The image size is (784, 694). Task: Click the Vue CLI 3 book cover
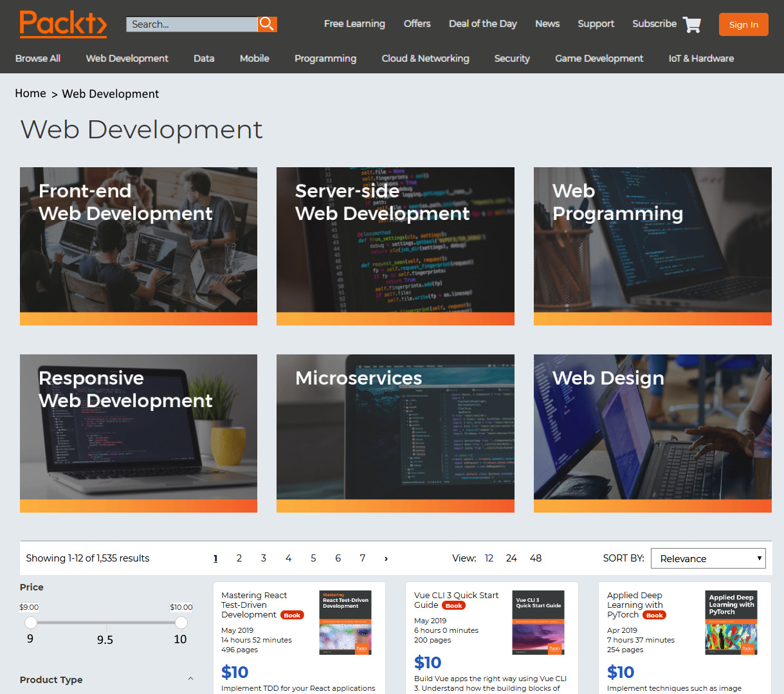pyautogui.click(x=538, y=623)
